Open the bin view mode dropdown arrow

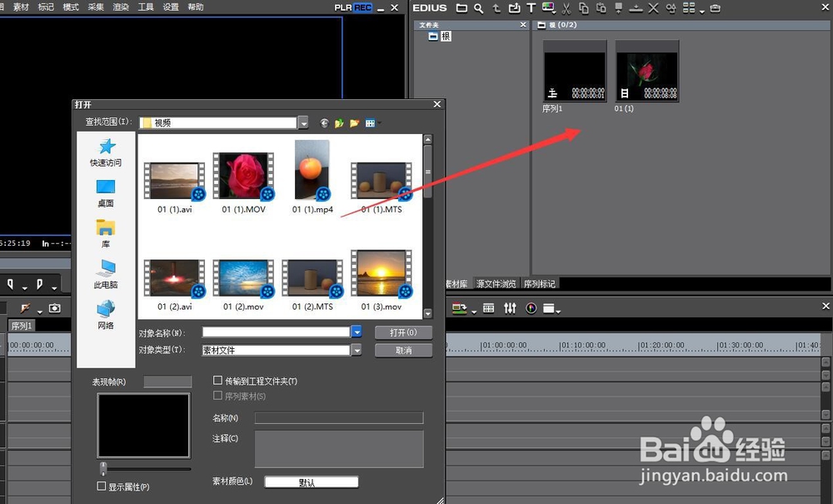tap(701, 11)
